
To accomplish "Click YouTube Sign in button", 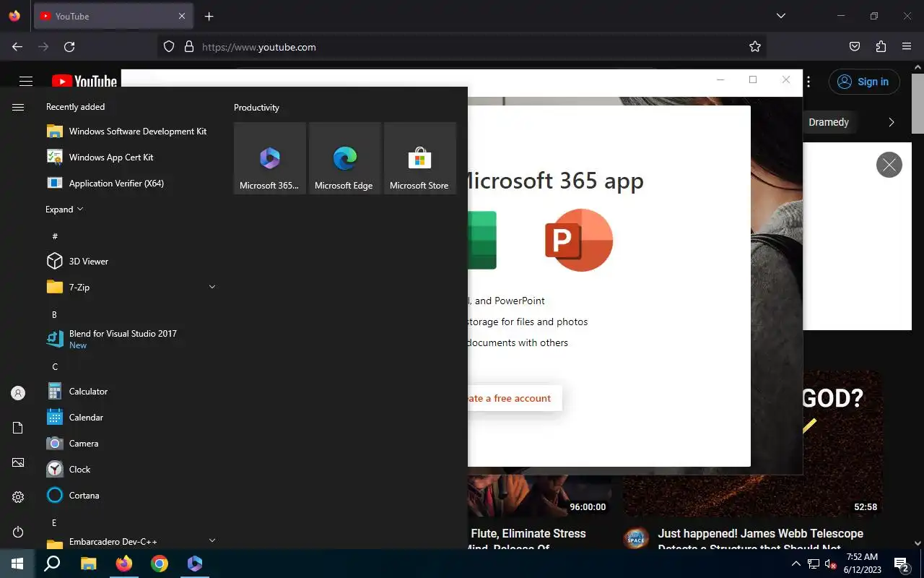I will point(864,82).
